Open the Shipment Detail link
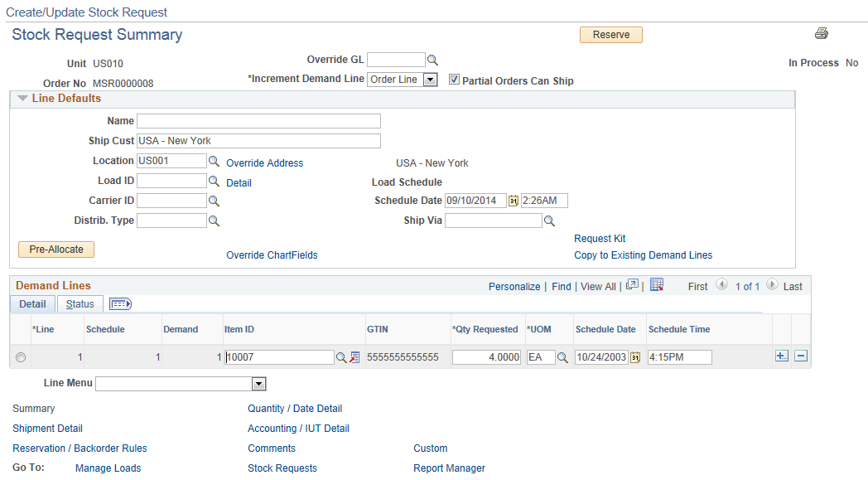This screenshot has height=480, width=868. 47,428
